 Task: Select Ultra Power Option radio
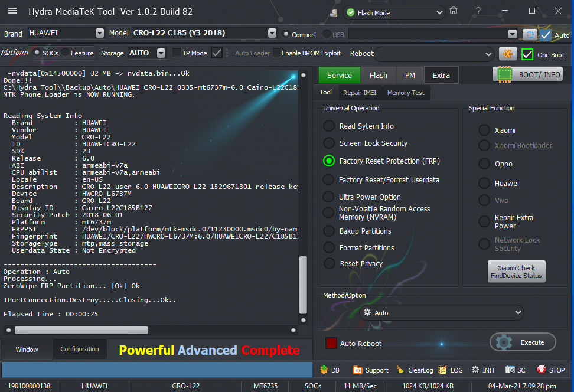[328, 197]
